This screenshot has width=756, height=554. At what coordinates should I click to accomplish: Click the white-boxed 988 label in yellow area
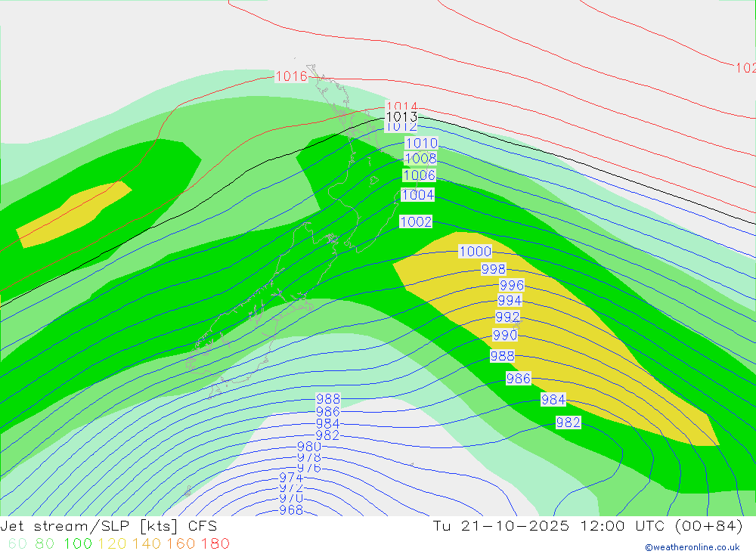click(503, 356)
